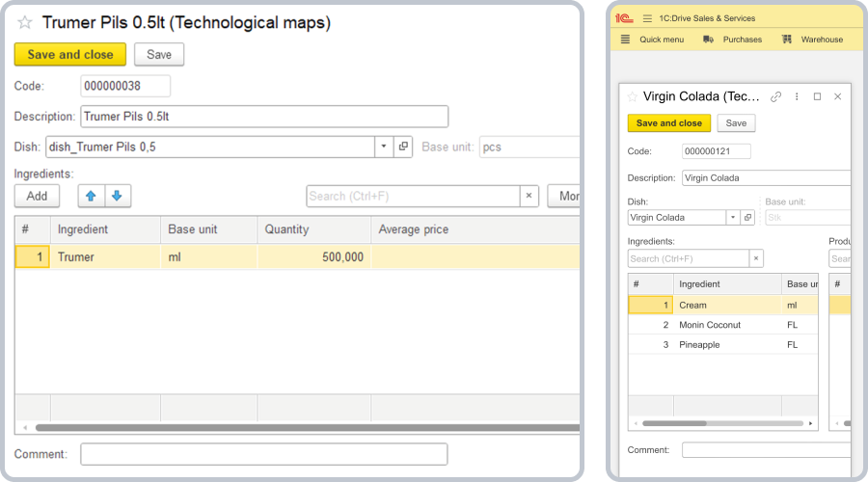Focus the ingredients Search (Ctrl+F) box in Trumer window
Screen dimensions: 868x482
[413, 196]
